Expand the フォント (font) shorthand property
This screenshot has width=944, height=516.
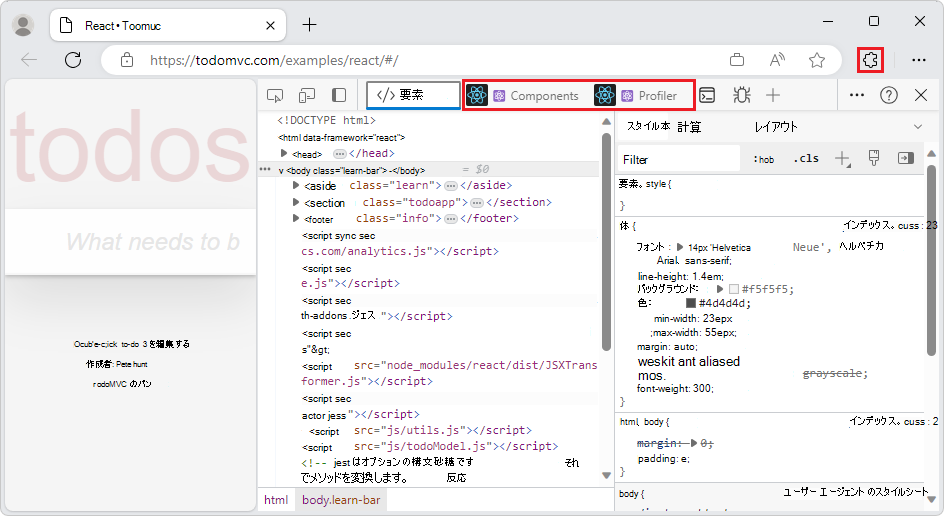[680, 247]
